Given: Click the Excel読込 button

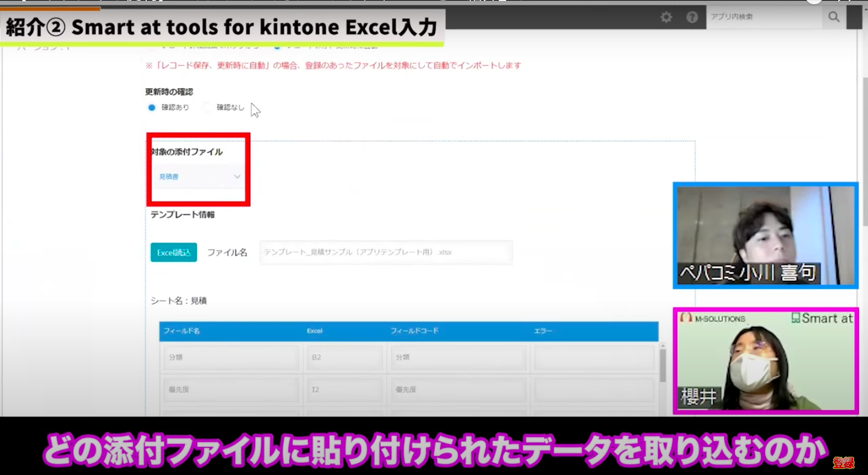Looking at the screenshot, I should coord(173,252).
